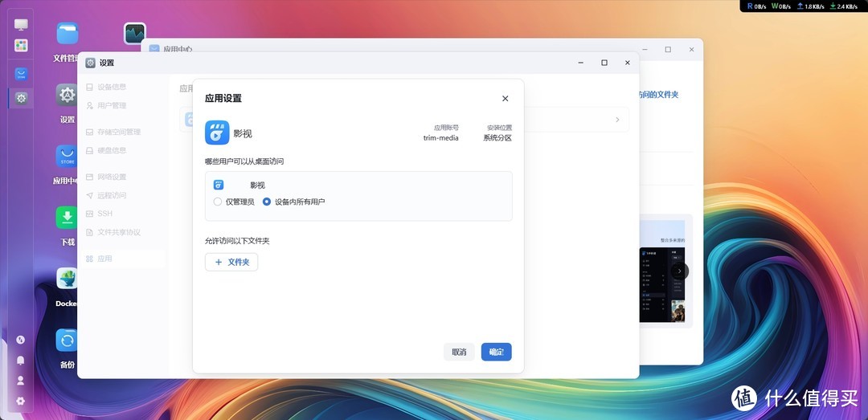Open notifications bell in the dock
Viewport: 868px width, 420px height.
coord(20,361)
